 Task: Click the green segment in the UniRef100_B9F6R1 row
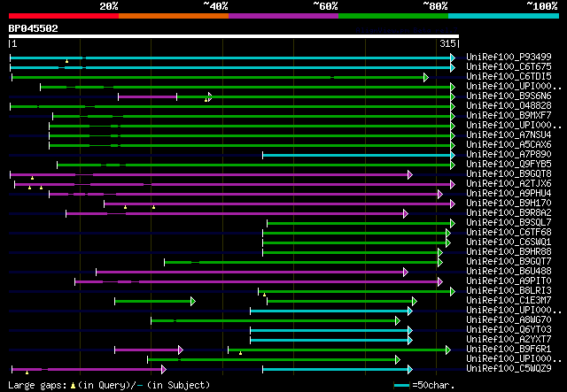coord(338,350)
